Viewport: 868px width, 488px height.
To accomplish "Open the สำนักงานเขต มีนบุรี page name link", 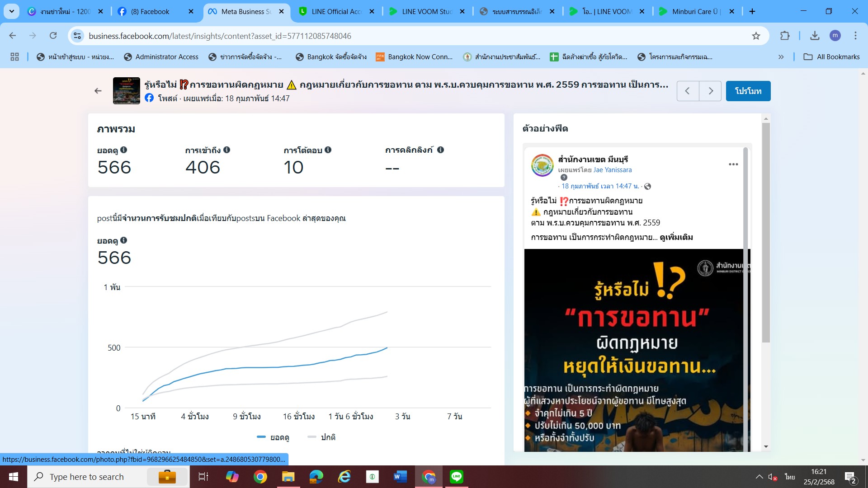I will click(x=593, y=159).
